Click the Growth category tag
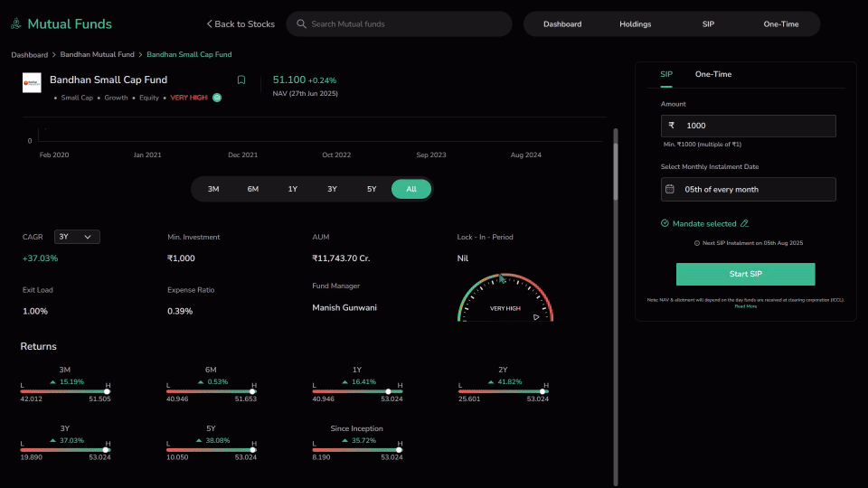The image size is (868, 488). point(116,98)
